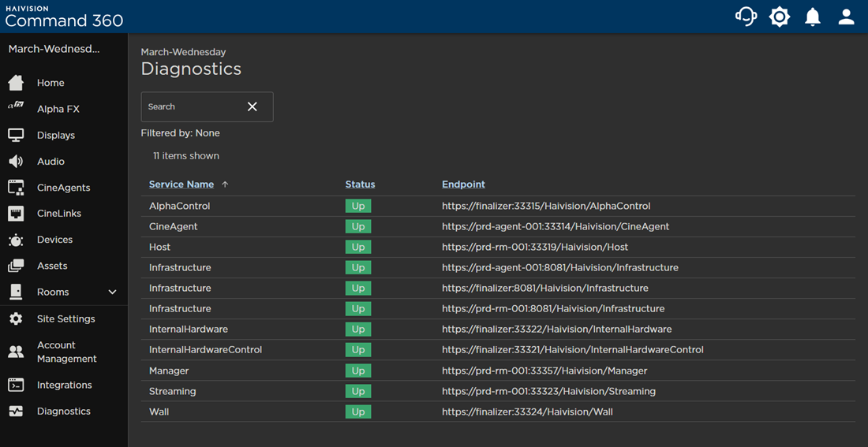Click the Audio speaker icon

click(x=16, y=162)
